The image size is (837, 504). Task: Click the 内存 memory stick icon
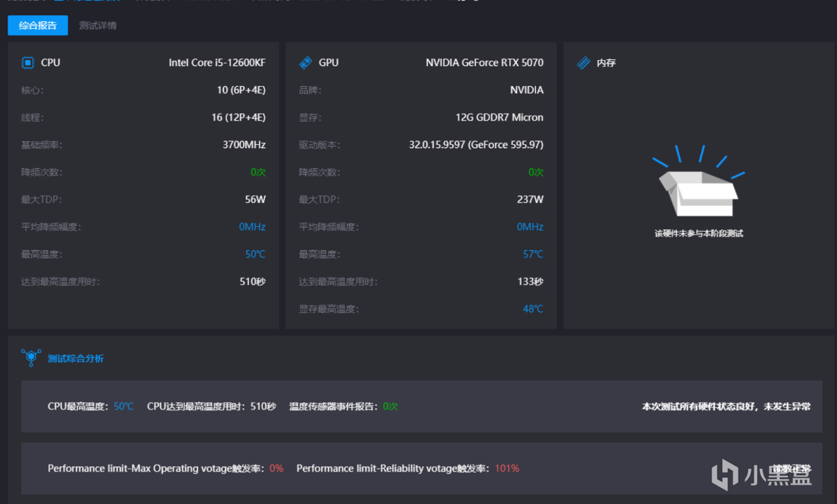(584, 63)
